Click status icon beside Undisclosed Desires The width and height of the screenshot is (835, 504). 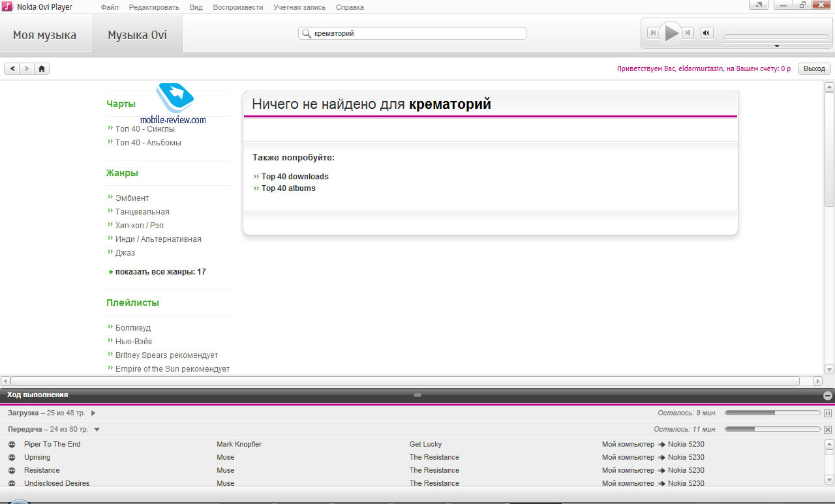(x=12, y=483)
